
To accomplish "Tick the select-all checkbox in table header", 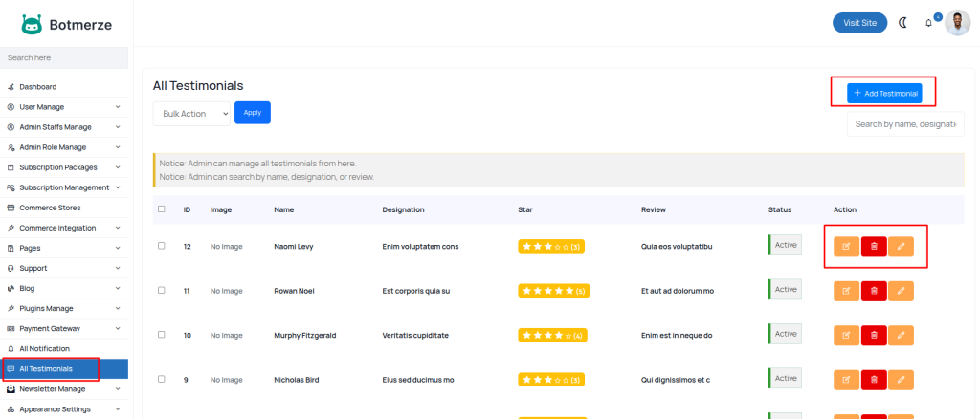I will pos(162,209).
